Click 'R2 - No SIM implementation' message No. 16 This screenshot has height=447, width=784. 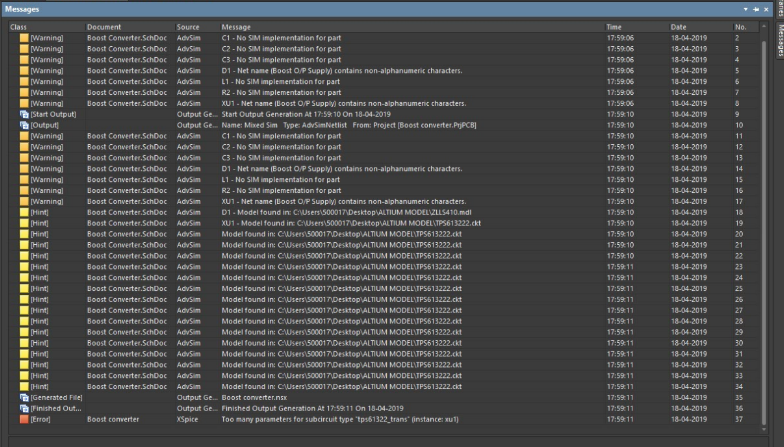click(281, 190)
